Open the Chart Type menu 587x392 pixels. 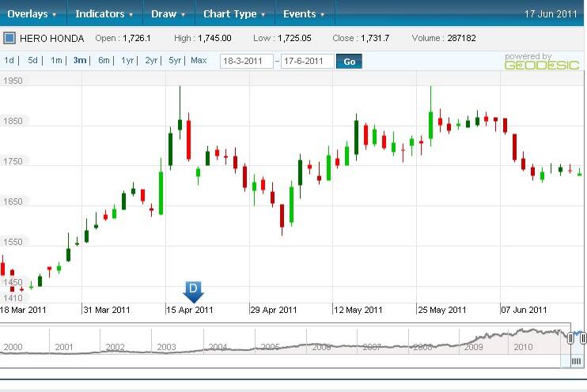(x=234, y=13)
